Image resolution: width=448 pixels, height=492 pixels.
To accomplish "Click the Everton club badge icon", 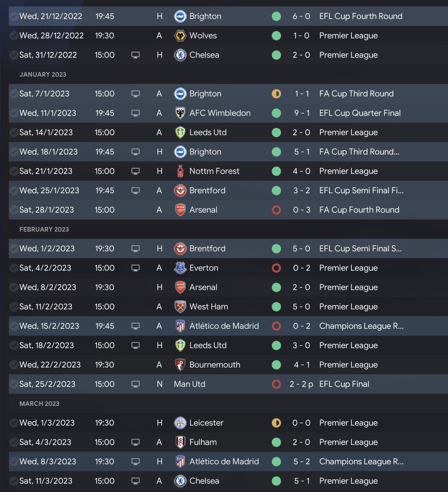I will pos(180,268).
